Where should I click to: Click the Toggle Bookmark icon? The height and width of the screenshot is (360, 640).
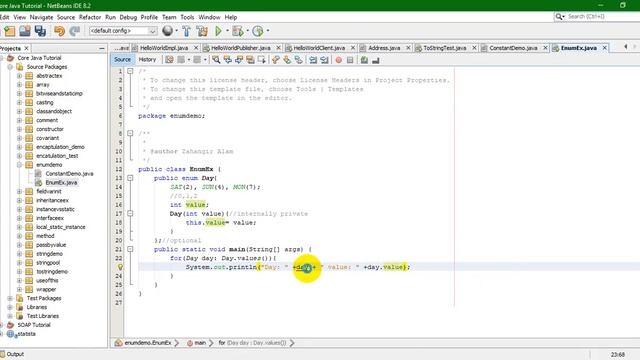click(299, 60)
